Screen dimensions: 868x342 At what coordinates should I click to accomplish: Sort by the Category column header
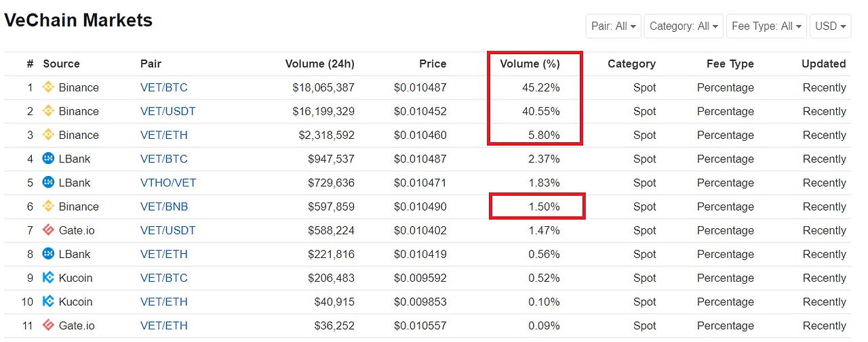(x=631, y=64)
